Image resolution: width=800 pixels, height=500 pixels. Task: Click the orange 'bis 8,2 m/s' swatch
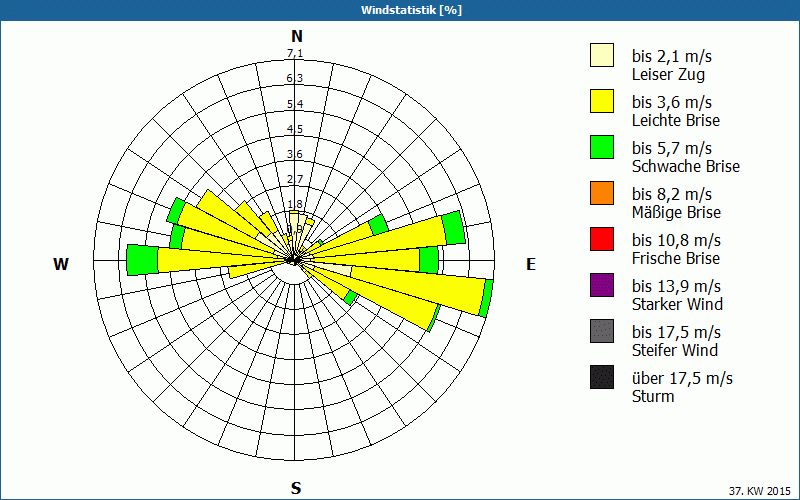point(602,193)
